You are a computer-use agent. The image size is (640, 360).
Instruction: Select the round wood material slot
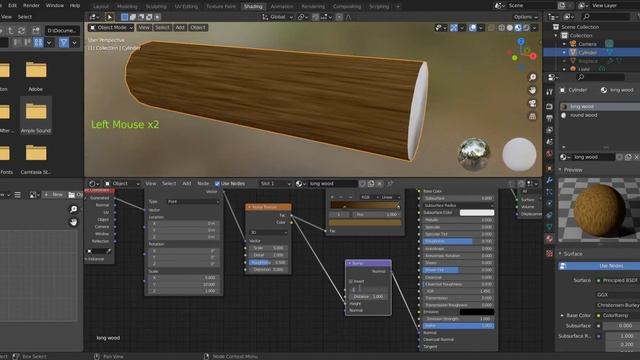click(600, 116)
